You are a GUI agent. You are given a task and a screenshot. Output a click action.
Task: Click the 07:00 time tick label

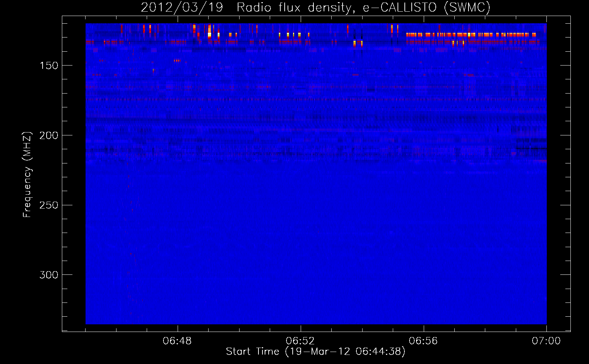(x=546, y=341)
